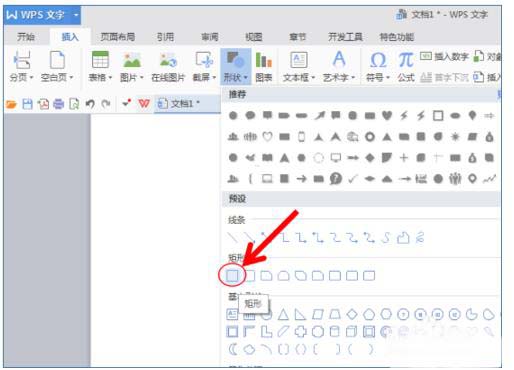Image resolution: width=514 pixels, height=370 pixels.
Task: Click the 表格 table icon
Action: tap(100, 60)
